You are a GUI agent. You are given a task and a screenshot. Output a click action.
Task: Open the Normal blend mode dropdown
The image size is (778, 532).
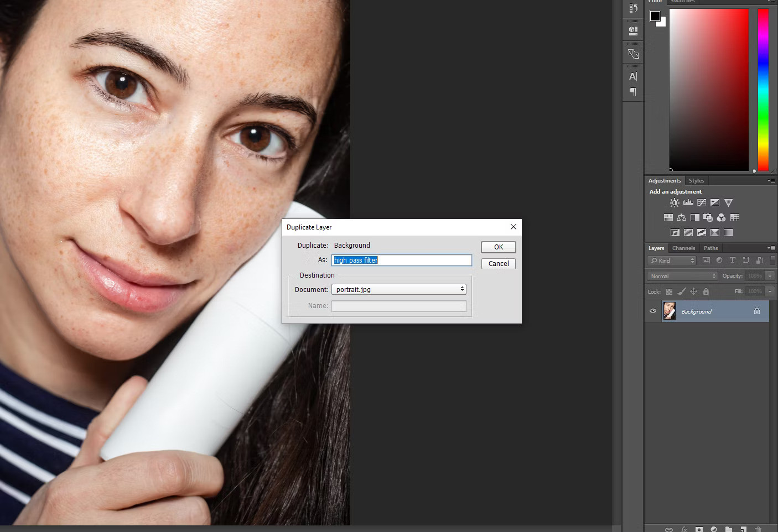682,276
